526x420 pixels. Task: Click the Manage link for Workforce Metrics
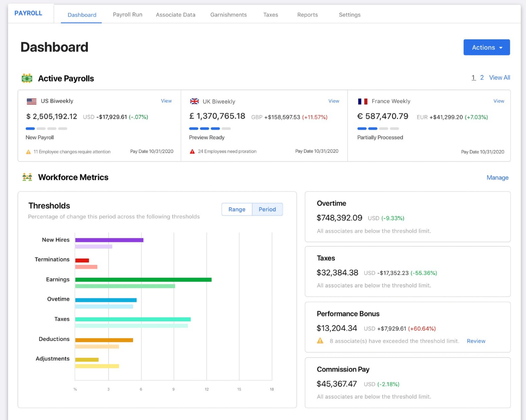pyautogui.click(x=498, y=177)
